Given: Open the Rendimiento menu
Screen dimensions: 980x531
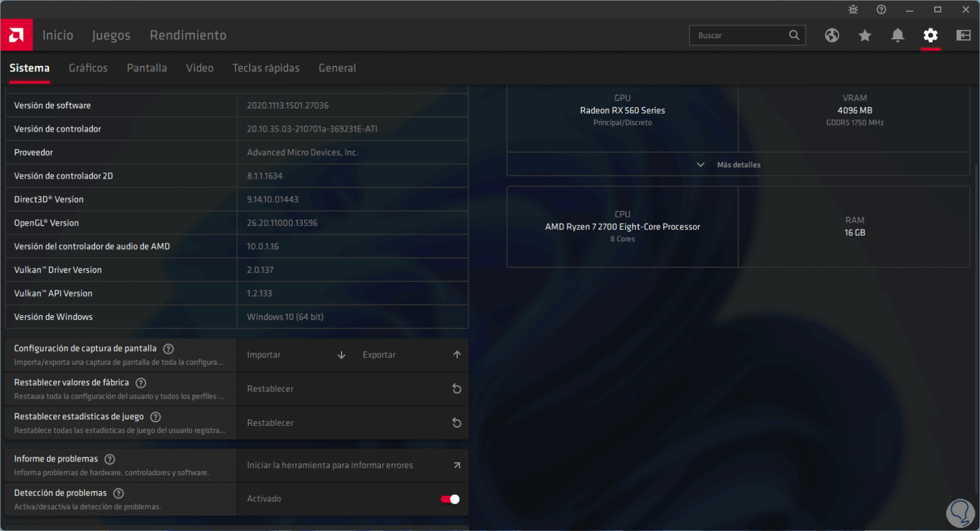Looking at the screenshot, I should click(188, 35).
